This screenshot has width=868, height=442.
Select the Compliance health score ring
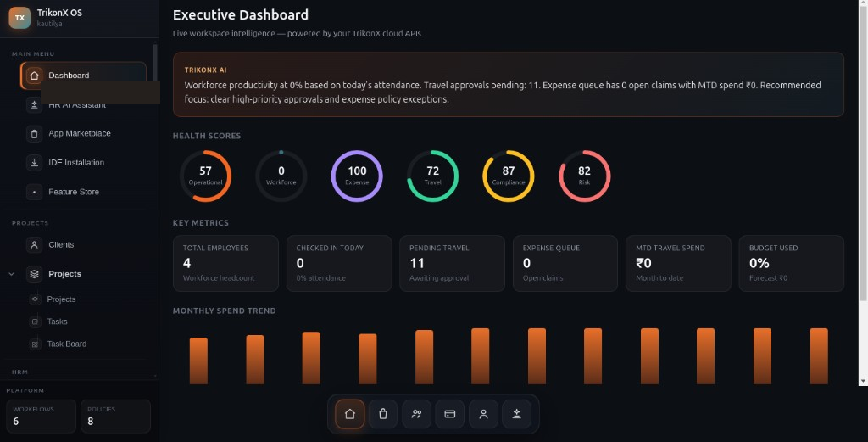coord(509,176)
